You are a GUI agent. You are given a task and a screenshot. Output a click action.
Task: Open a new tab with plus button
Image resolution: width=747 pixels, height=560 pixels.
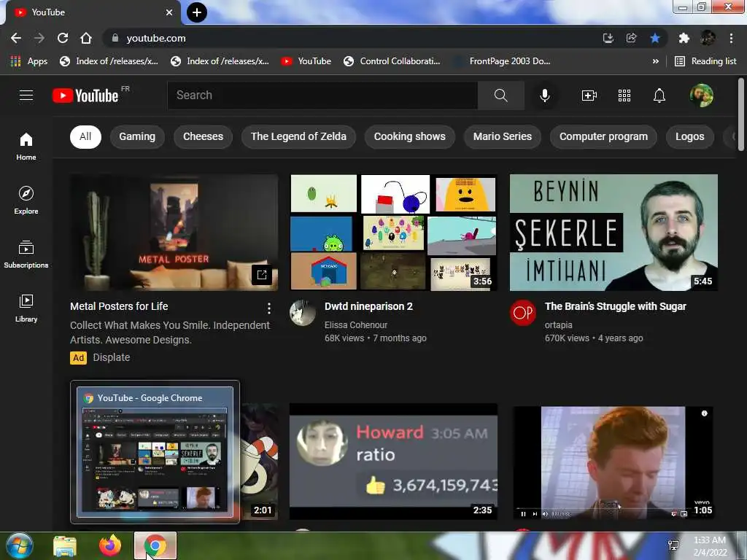(197, 12)
